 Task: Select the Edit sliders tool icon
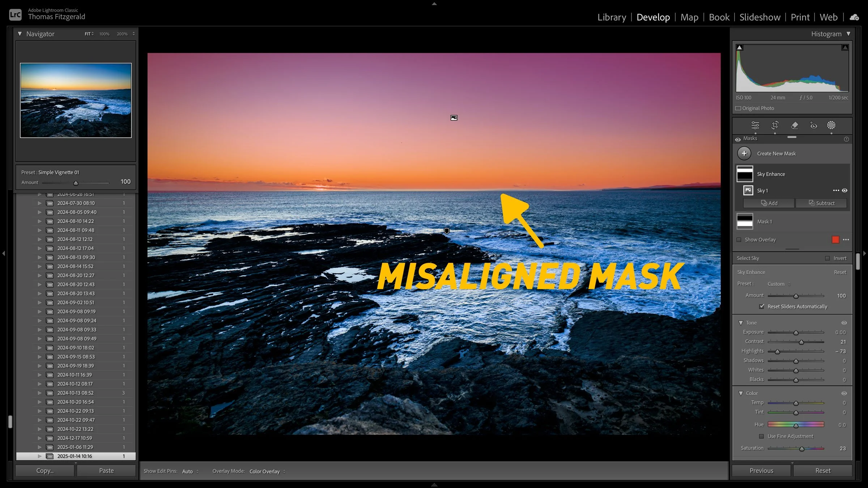[x=755, y=125]
